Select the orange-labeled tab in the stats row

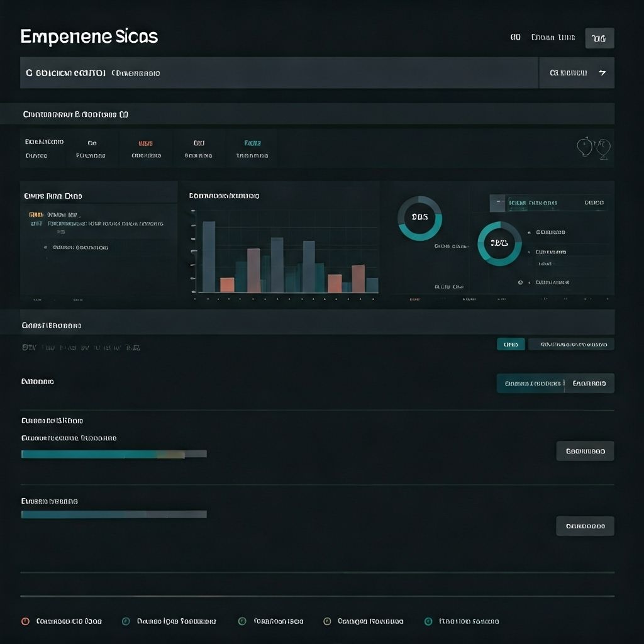(146, 148)
